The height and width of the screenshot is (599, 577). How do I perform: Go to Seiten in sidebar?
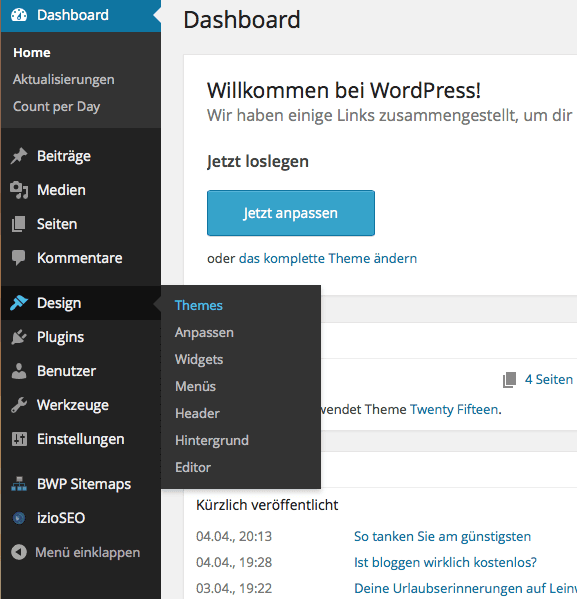(x=57, y=224)
